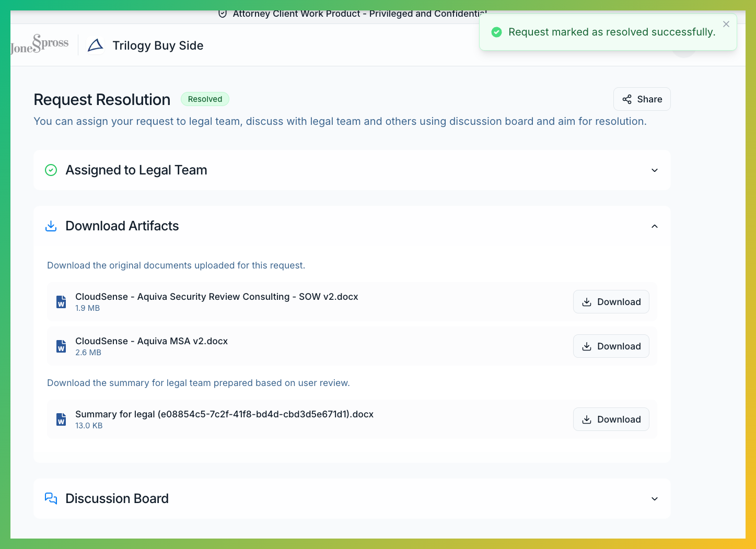
Task: Click the download icon next to Download Artifacts heading
Action: coord(51,226)
